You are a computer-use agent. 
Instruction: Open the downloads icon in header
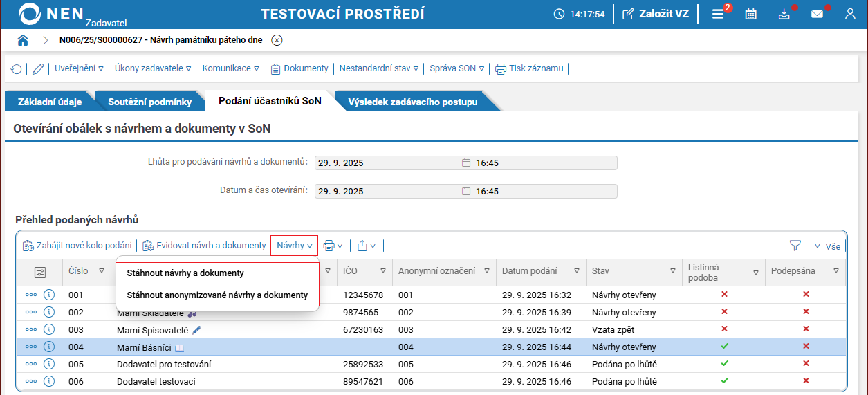point(784,14)
